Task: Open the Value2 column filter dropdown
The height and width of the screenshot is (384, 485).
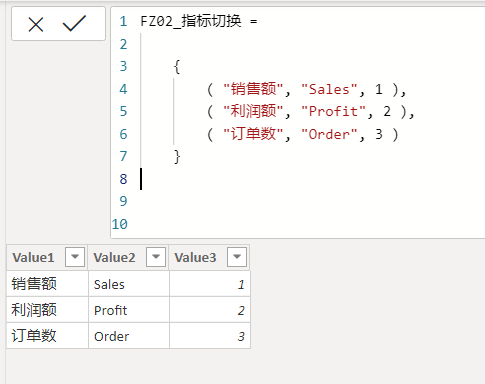Action: click(156, 257)
